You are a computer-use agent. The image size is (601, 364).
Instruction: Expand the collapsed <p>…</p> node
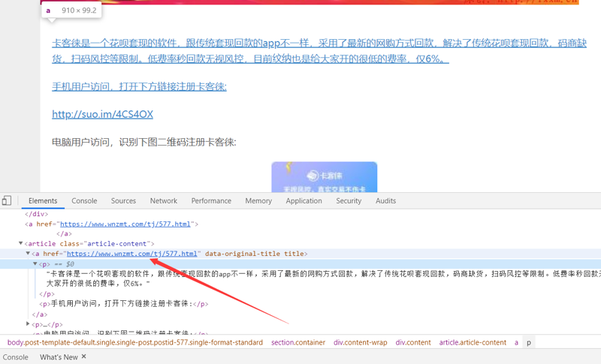pos(28,323)
